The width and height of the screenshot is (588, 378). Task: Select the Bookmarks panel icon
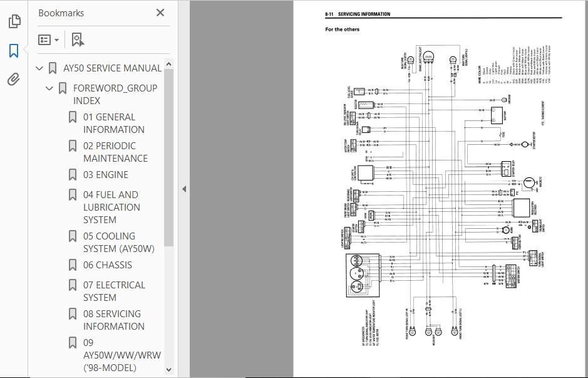click(14, 51)
